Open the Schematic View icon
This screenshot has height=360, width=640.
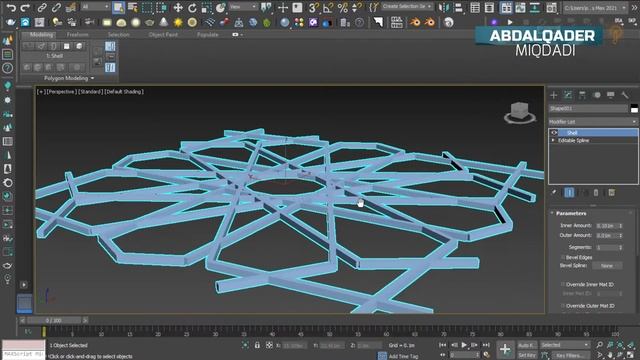click(x=535, y=7)
